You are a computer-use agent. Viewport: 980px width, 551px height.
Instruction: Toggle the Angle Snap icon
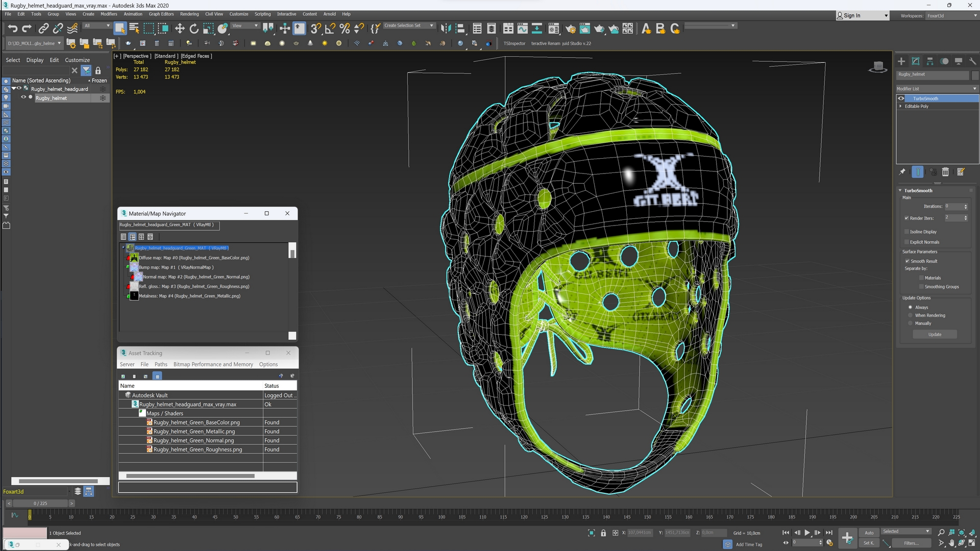pos(330,29)
